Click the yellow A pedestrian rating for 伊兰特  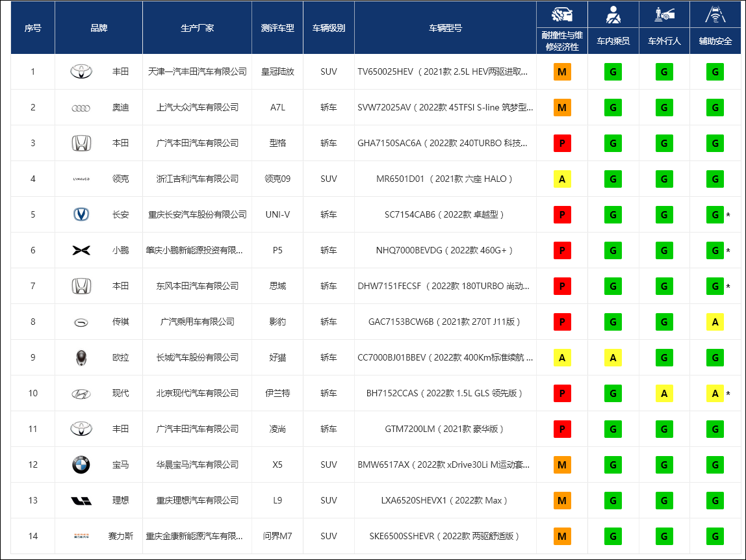click(x=664, y=394)
